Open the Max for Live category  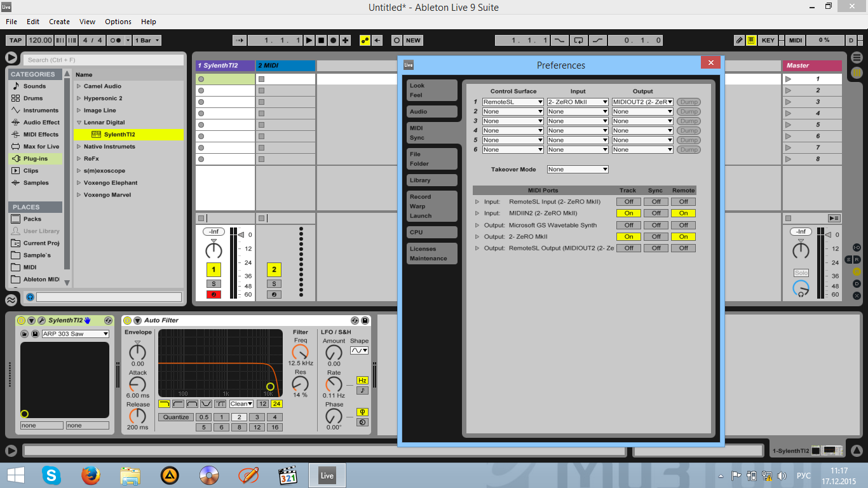pyautogui.click(x=35, y=147)
